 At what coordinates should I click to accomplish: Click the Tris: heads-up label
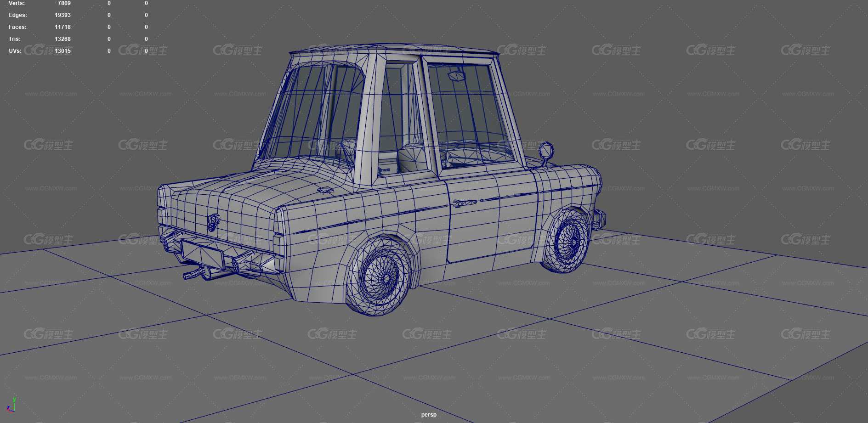15,39
